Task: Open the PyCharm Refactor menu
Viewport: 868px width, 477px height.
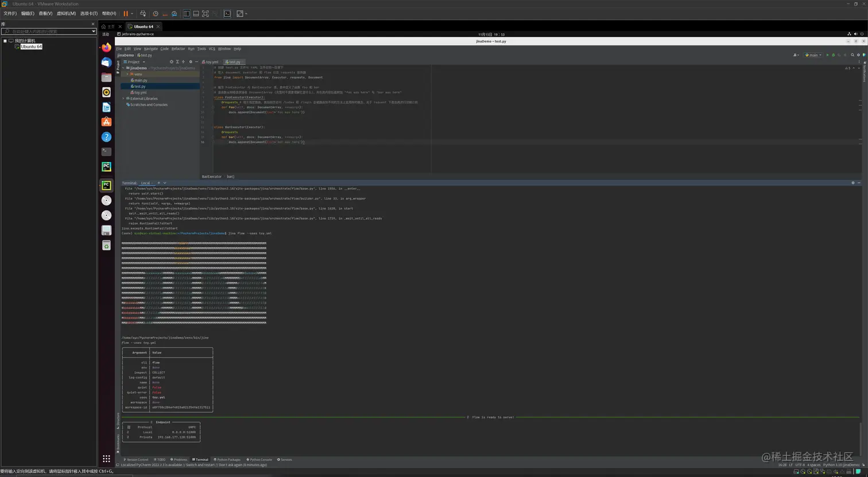Action: (x=179, y=49)
